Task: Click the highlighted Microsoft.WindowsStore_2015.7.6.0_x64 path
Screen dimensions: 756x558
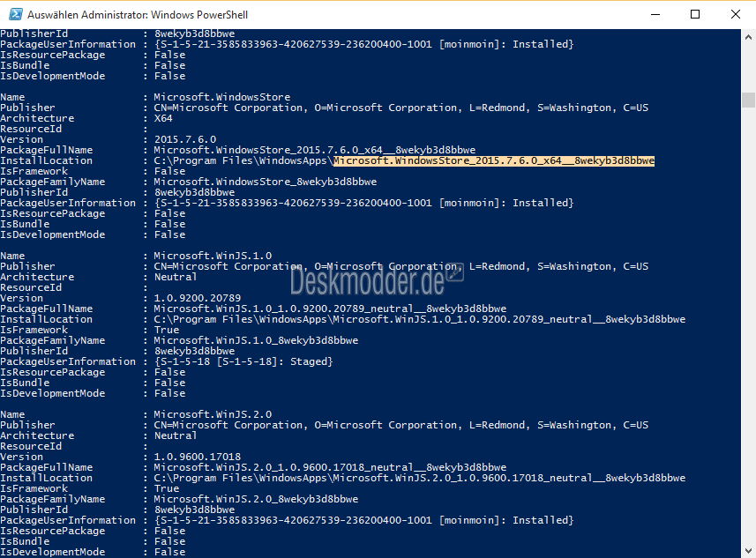Action: pos(494,160)
